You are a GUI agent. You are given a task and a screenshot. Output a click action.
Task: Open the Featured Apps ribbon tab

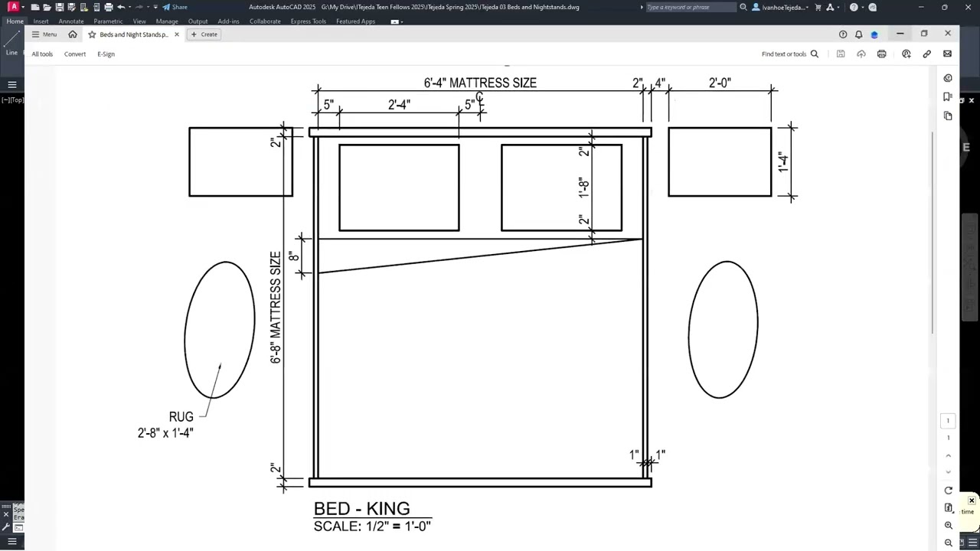click(355, 21)
